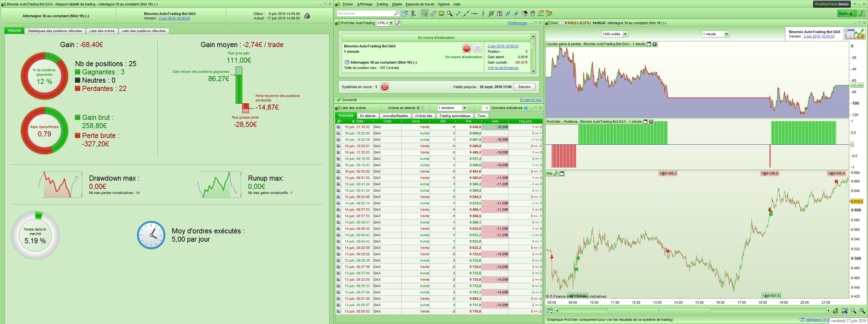Toggle the arrow cursor selection mode
The image size is (868, 324).
[424, 14]
